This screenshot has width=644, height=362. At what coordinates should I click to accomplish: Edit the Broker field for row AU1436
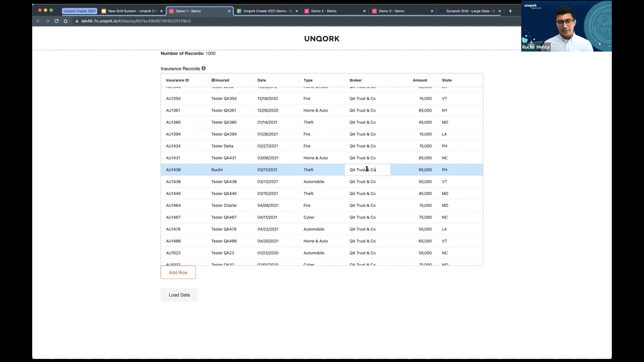[x=367, y=170]
